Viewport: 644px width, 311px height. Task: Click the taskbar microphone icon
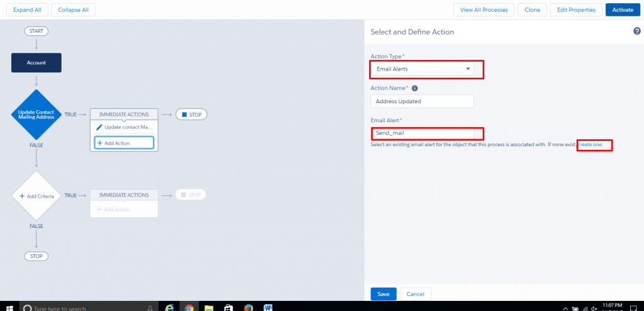coord(150,308)
